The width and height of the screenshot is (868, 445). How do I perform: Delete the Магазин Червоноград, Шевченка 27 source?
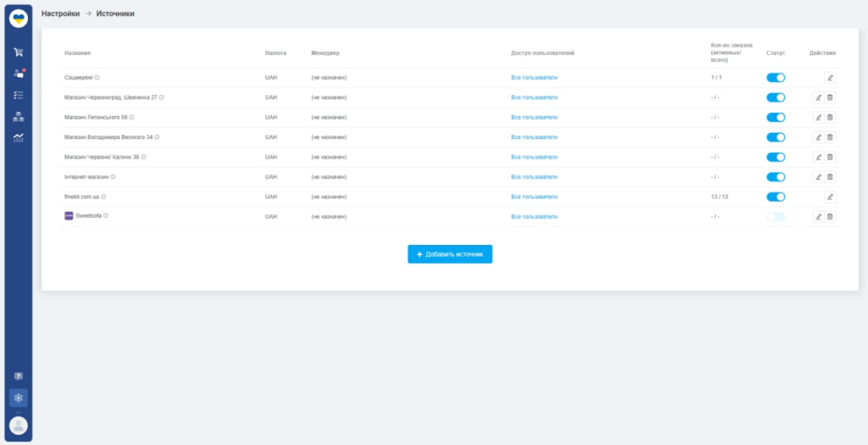(830, 97)
